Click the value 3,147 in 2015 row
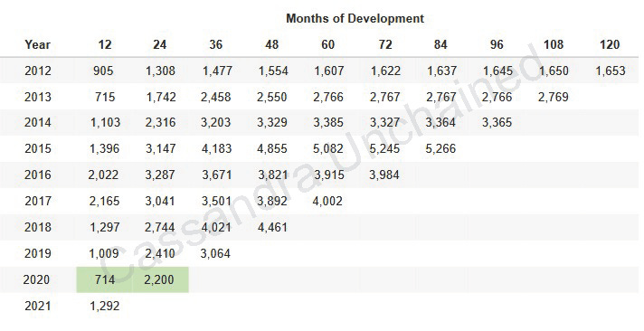 160,148
